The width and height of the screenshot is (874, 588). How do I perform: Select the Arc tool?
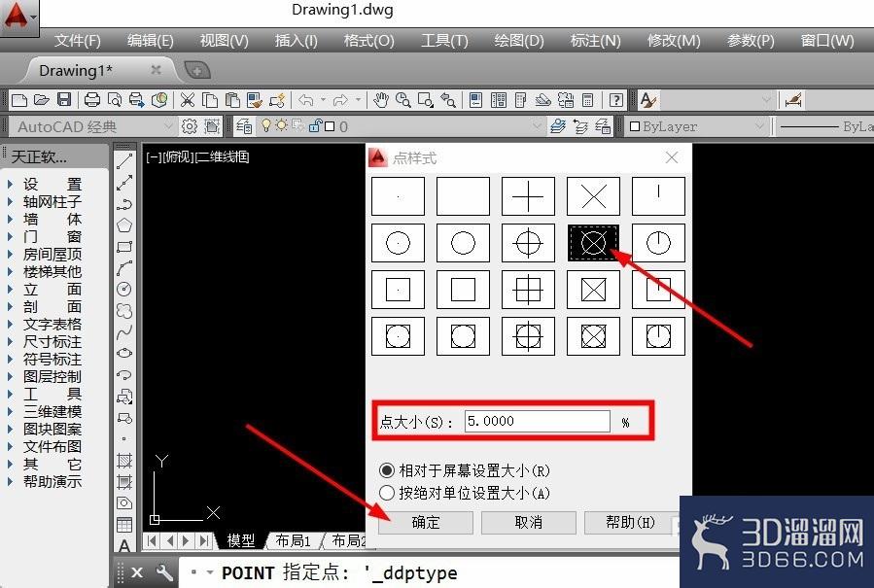[123, 267]
